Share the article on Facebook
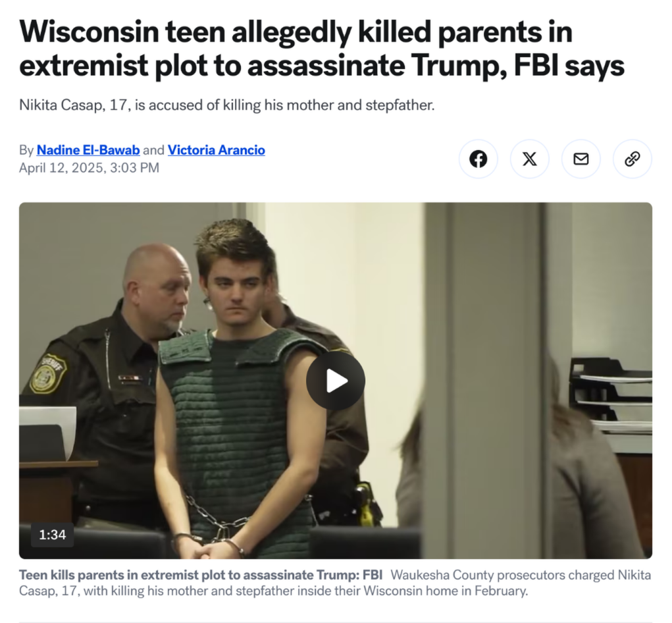Viewport: 672px width, 623px height. pos(478,159)
